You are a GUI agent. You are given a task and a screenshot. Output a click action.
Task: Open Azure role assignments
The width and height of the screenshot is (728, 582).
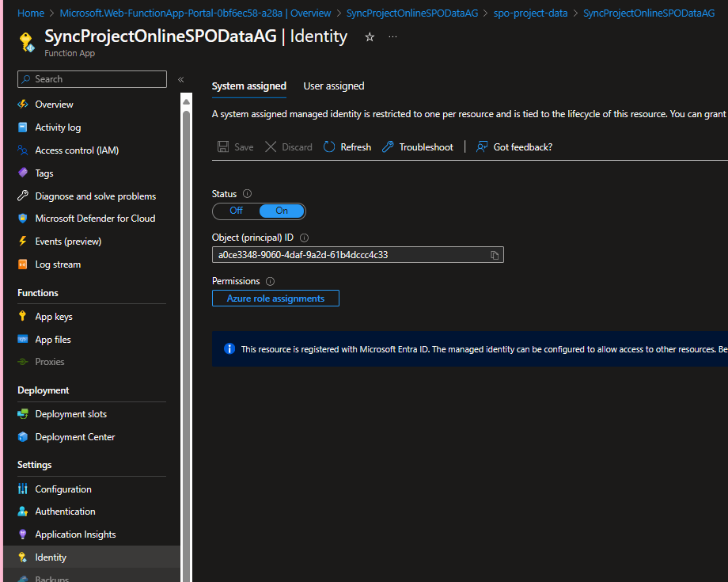coord(275,298)
